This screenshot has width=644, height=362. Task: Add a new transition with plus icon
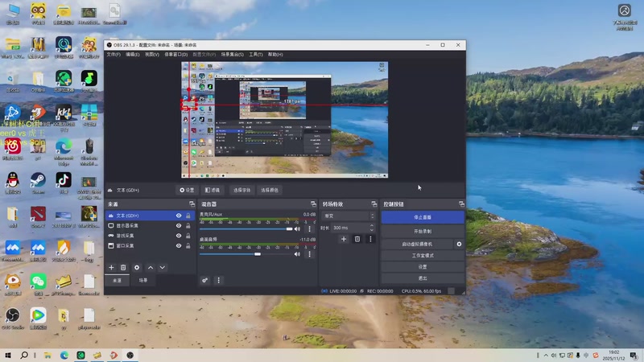coord(344,239)
